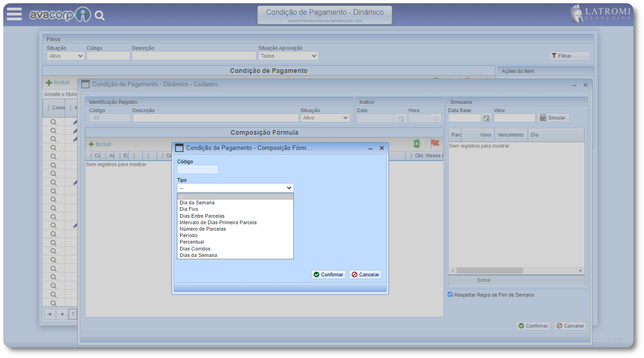Click Confirmar in Composição Fórmula dialog
The image size is (644, 358).
(x=328, y=274)
